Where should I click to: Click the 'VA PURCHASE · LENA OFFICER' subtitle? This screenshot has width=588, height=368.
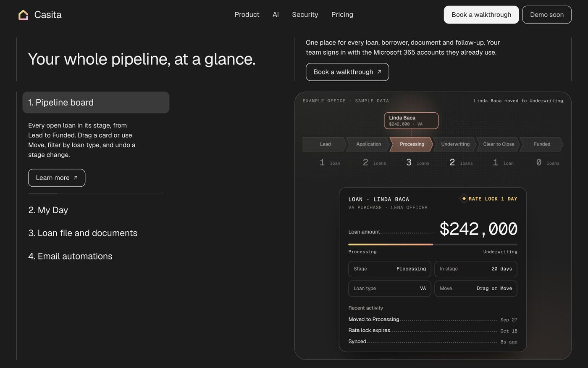pyautogui.click(x=388, y=208)
